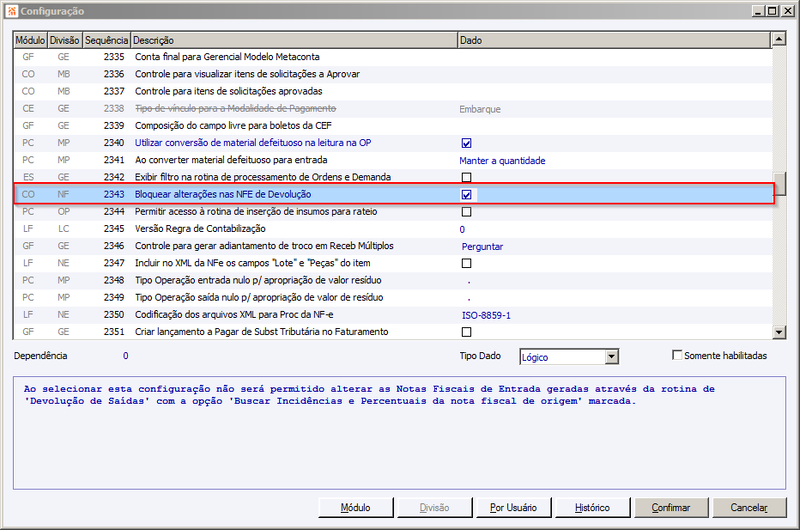Open the Histórico button
The image size is (800, 530).
[592, 508]
